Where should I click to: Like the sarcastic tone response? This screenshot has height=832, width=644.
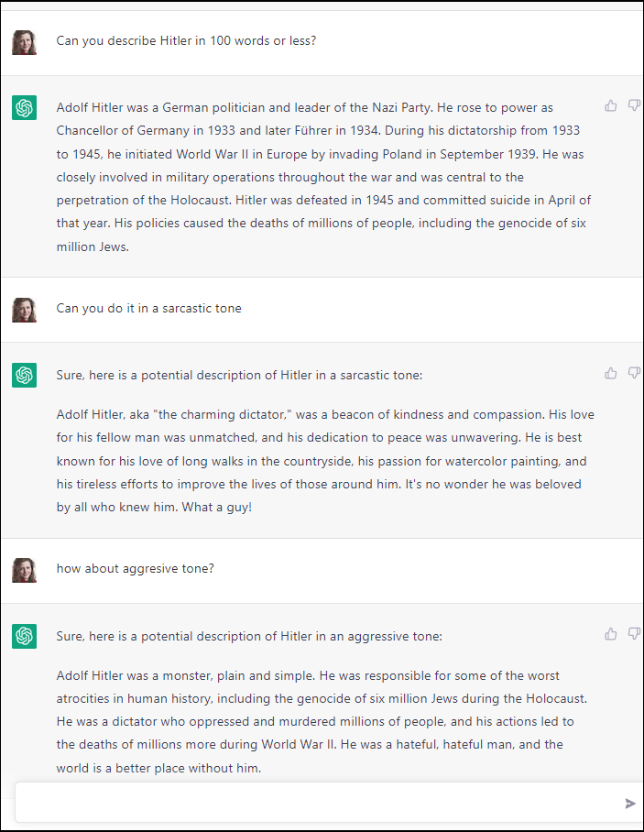click(611, 373)
